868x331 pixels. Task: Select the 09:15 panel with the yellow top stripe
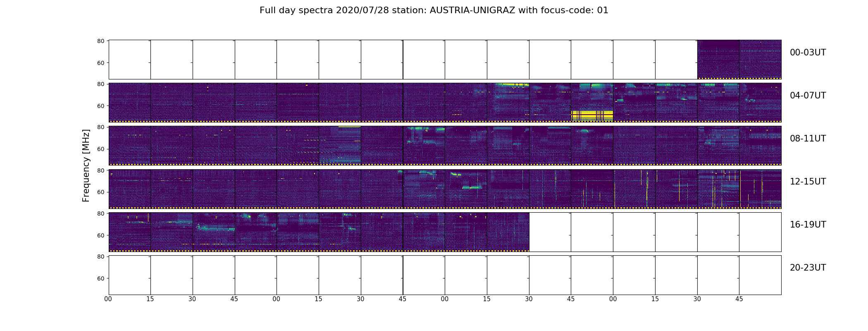[x=340, y=146]
